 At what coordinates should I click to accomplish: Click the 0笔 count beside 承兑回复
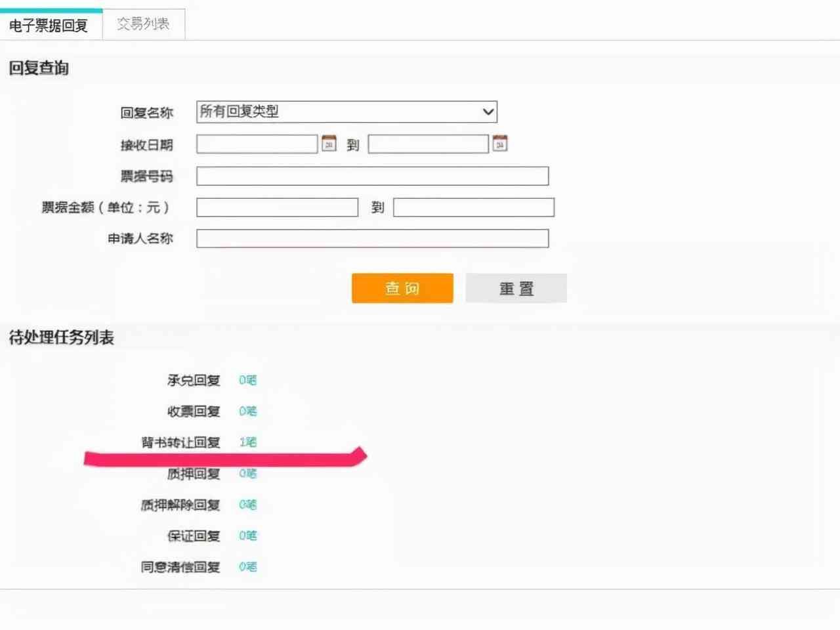tap(247, 380)
